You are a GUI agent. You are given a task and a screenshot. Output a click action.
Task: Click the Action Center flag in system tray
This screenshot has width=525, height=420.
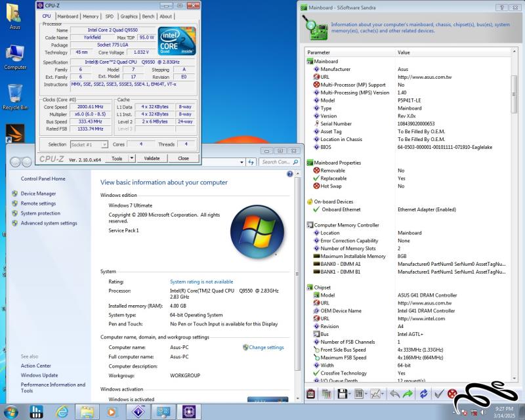(x=465, y=412)
